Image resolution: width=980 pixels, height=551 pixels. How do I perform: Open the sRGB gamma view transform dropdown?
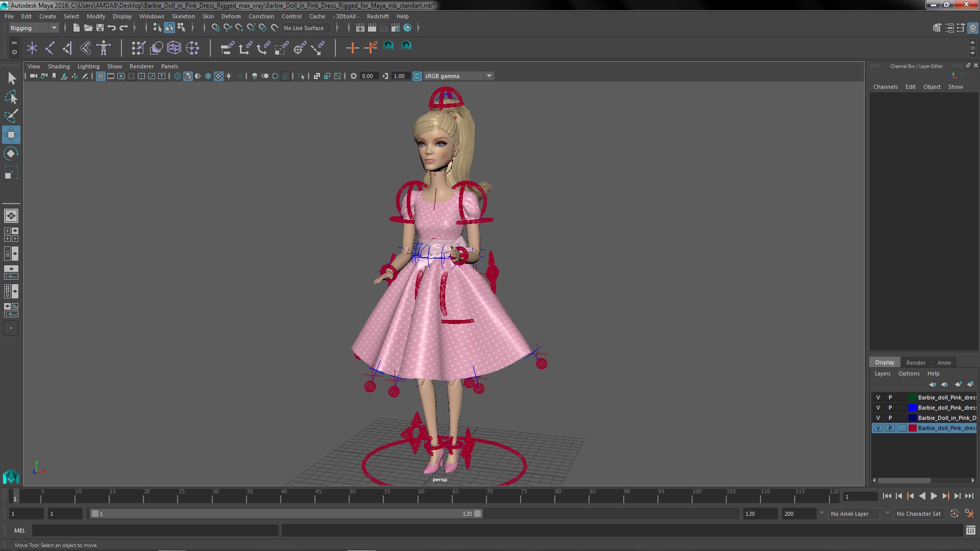458,76
